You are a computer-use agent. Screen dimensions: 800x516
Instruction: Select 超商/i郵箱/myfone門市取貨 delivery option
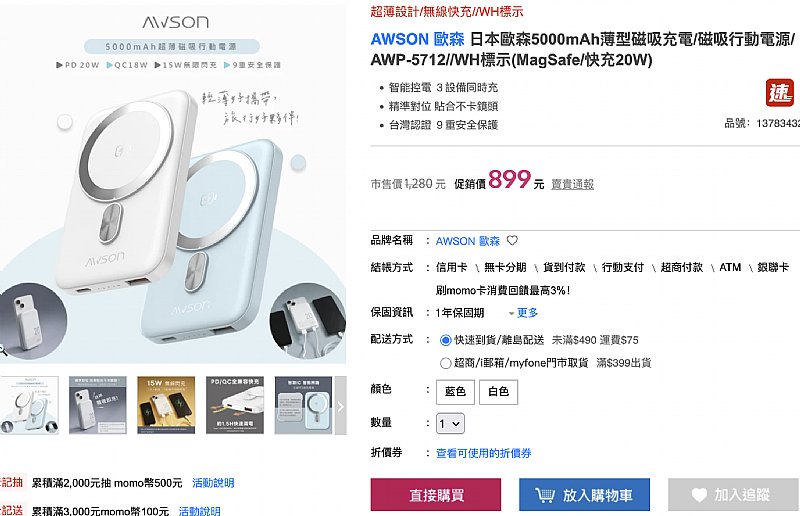445,363
